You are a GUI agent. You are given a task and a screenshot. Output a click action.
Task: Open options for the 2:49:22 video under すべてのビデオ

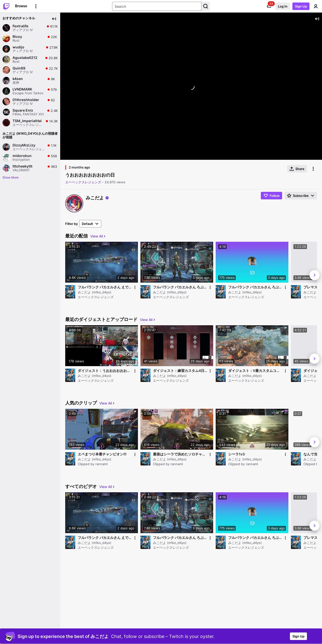pos(210,538)
